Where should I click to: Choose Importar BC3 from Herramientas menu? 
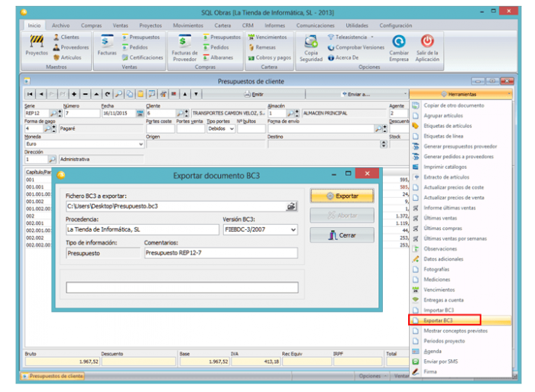tap(439, 310)
